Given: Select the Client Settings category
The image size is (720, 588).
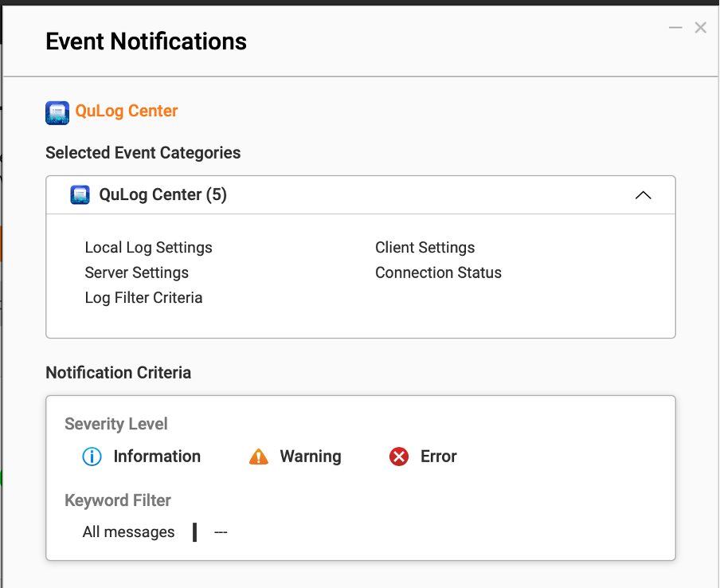Looking at the screenshot, I should [425, 248].
